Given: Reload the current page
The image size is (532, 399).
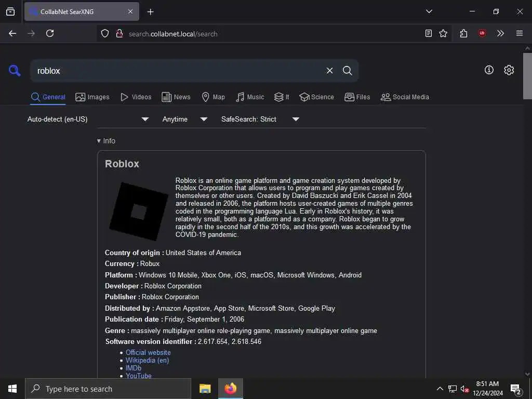Looking at the screenshot, I should coord(50,33).
